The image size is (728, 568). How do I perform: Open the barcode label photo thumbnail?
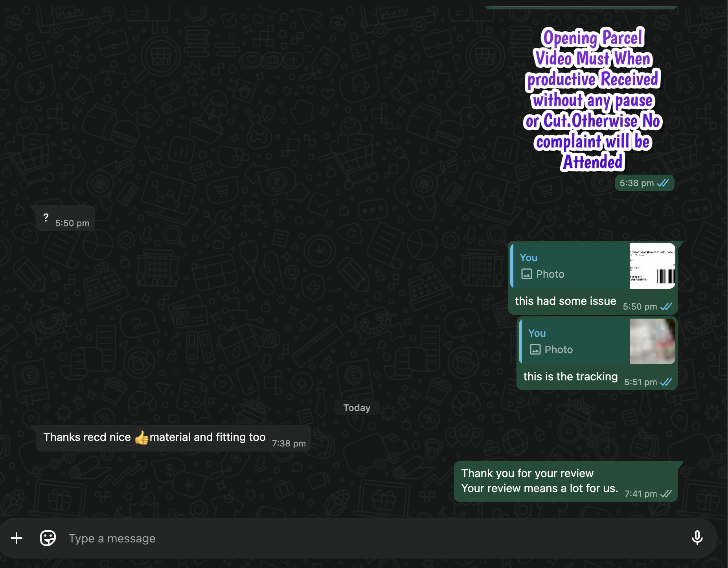tap(652, 266)
